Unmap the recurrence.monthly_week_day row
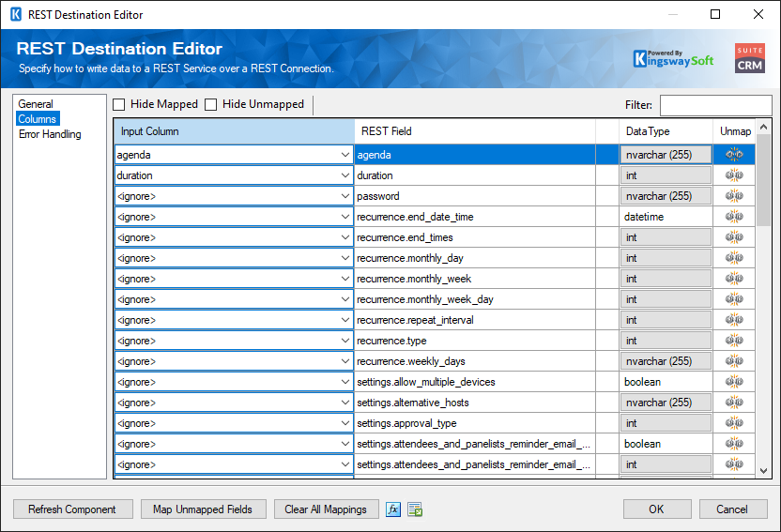 tap(734, 299)
